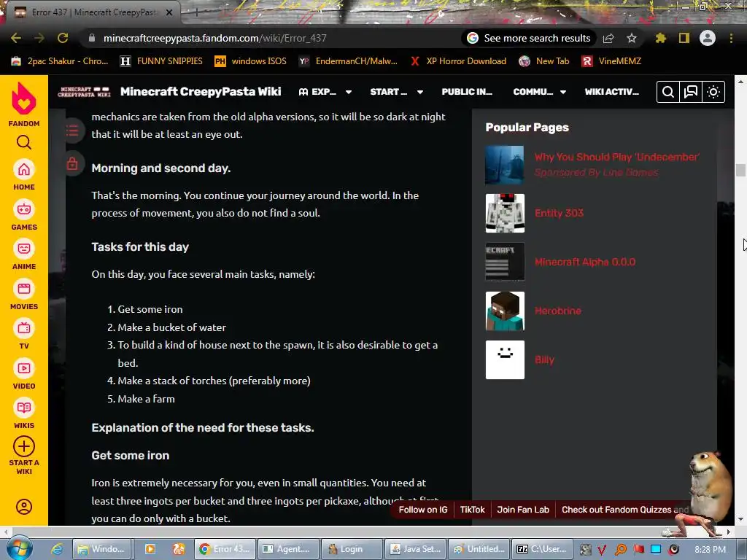Image resolution: width=747 pixels, height=560 pixels.
Task: Switch to the Login taskbar window
Action: (352, 549)
